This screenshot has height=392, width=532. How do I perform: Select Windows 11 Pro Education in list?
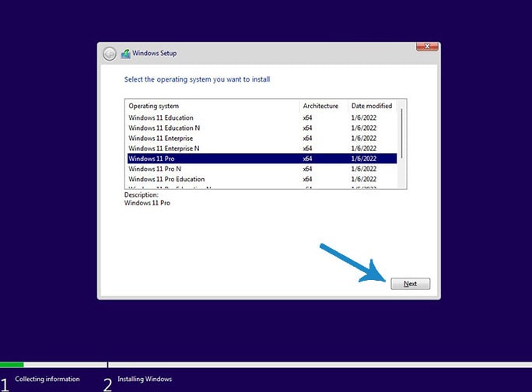click(x=166, y=179)
